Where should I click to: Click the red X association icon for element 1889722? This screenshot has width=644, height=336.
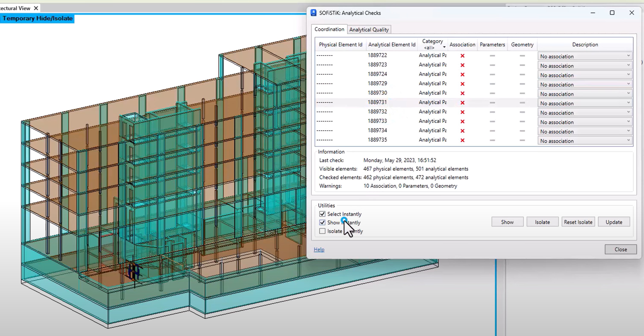click(462, 56)
